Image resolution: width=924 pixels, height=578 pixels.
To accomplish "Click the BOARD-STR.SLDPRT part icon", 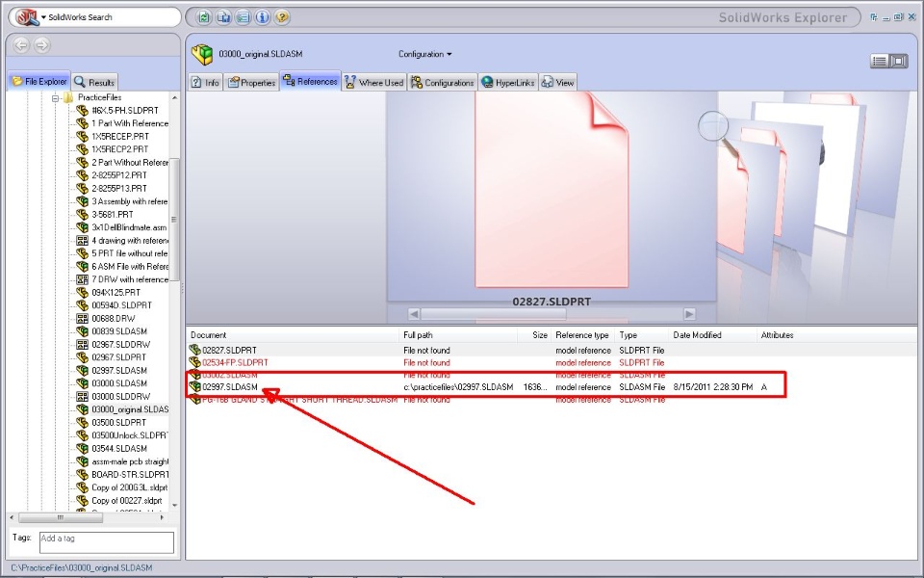I will click(82, 475).
